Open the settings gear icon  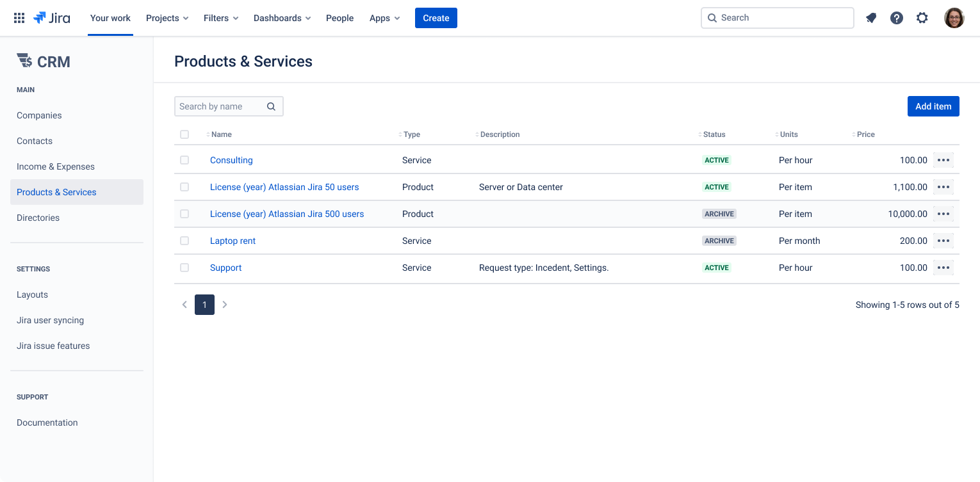tap(922, 18)
